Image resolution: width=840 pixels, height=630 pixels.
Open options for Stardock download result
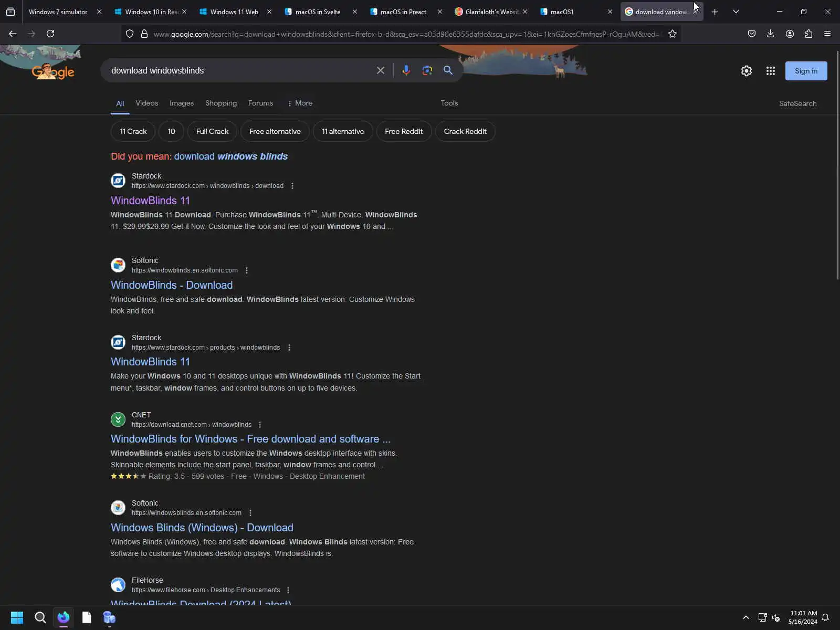click(292, 186)
